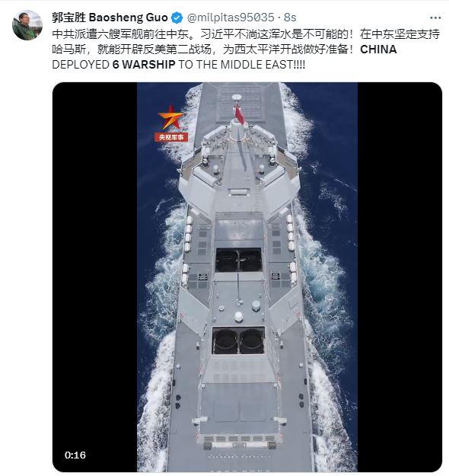Click the tweet line starting 中共派遣六艘军舰

(246, 34)
